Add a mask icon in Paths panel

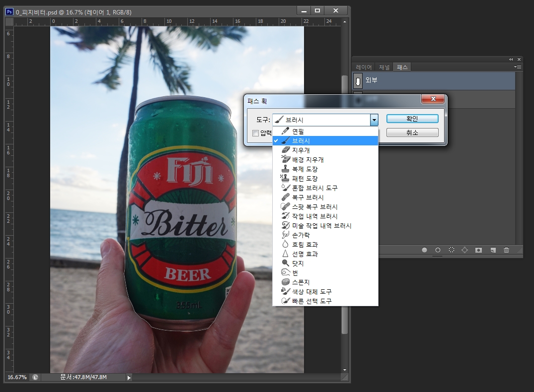click(x=478, y=250)
